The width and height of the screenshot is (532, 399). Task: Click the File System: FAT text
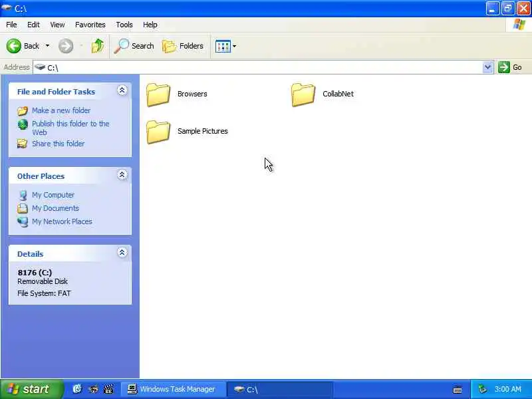coord(44,293)
